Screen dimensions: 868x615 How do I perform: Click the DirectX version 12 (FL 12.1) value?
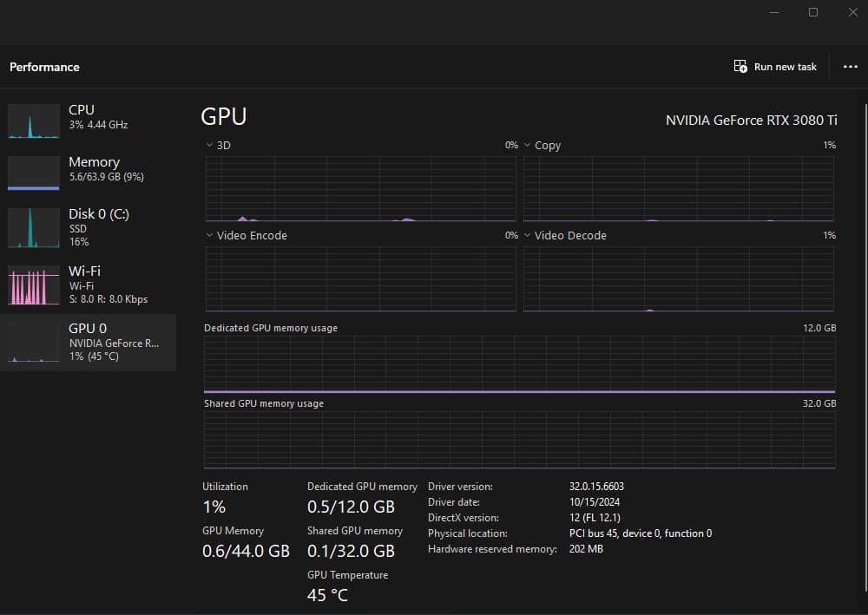click(x=595, y=518)
